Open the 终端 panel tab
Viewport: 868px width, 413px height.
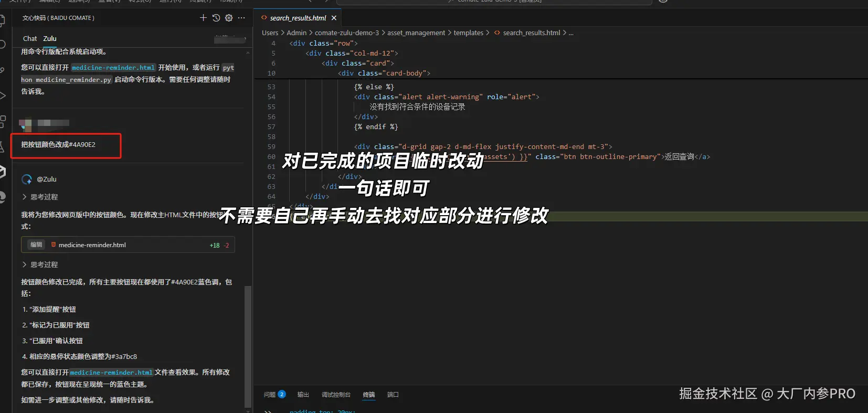[x=369, y=395]
